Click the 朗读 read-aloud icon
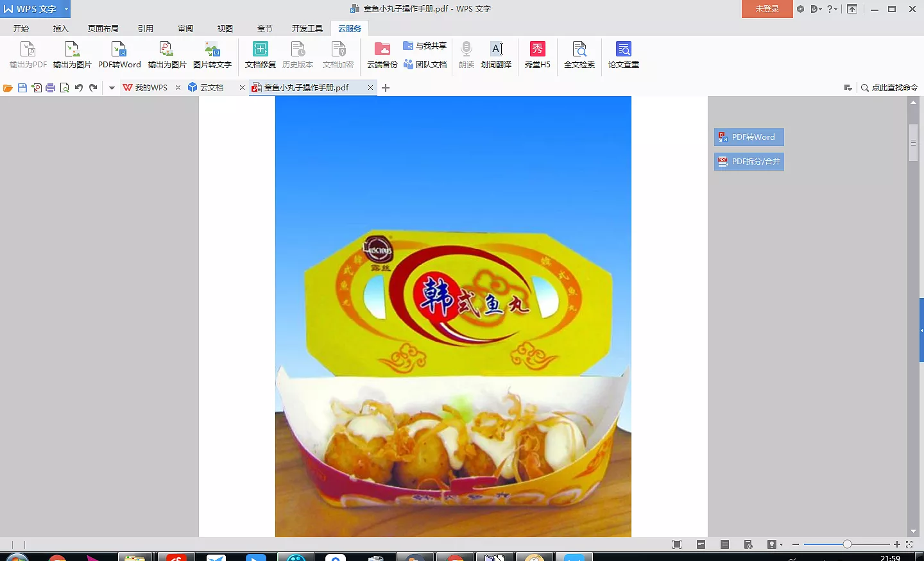This screenshot has width=924, height=561. (466, 55)
